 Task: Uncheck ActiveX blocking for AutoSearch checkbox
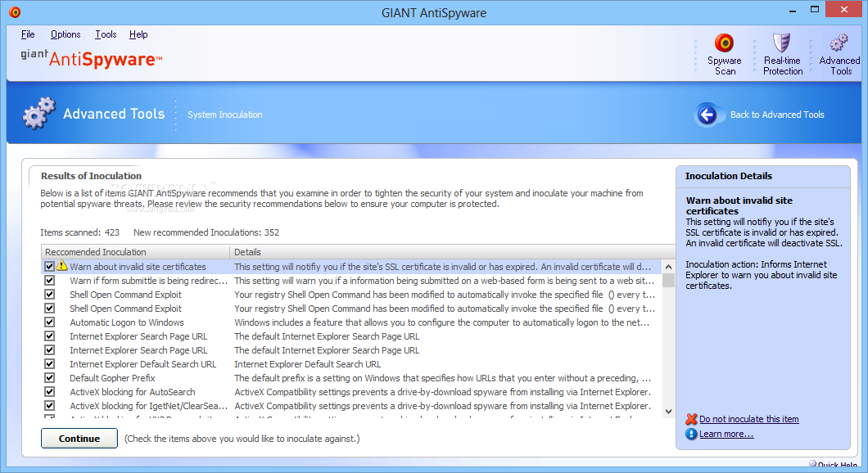pos(50,392)
